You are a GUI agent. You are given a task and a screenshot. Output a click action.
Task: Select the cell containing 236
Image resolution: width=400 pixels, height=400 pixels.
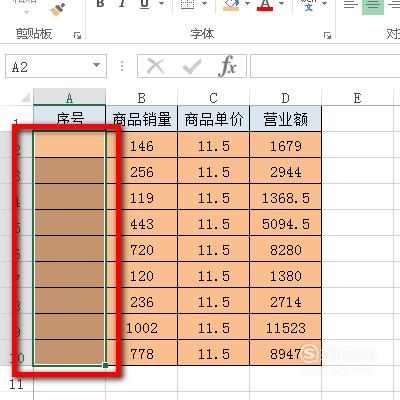(142, 301)
